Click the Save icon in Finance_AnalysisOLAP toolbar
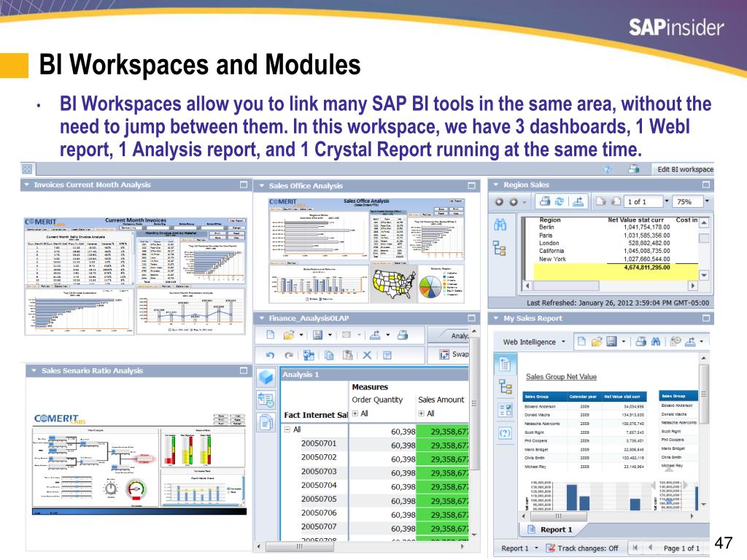 coord(317,335)
